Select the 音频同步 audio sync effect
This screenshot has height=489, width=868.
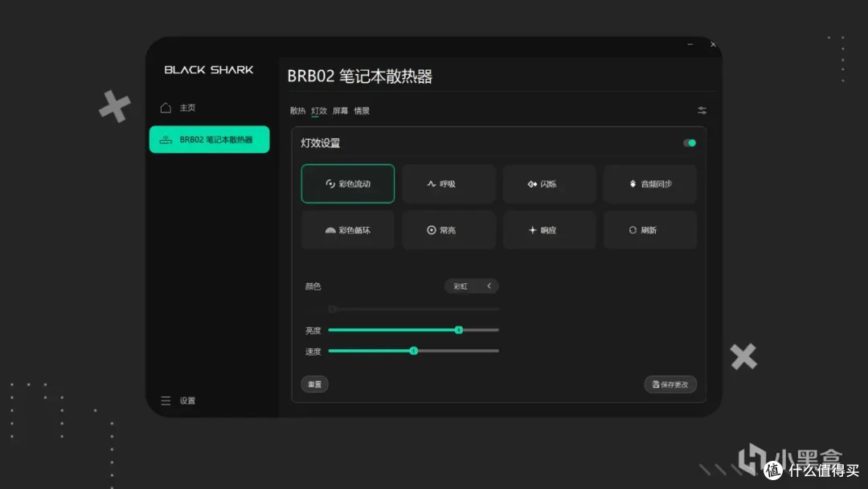650,184
